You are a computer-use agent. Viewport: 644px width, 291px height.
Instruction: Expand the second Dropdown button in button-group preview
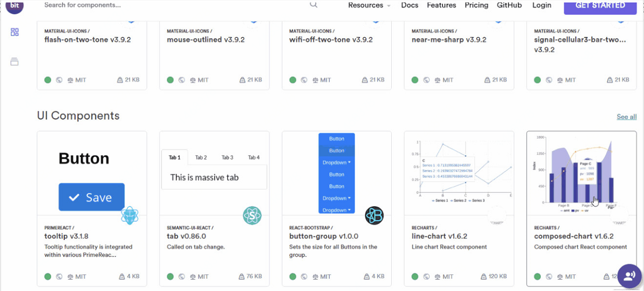point(336,198)
